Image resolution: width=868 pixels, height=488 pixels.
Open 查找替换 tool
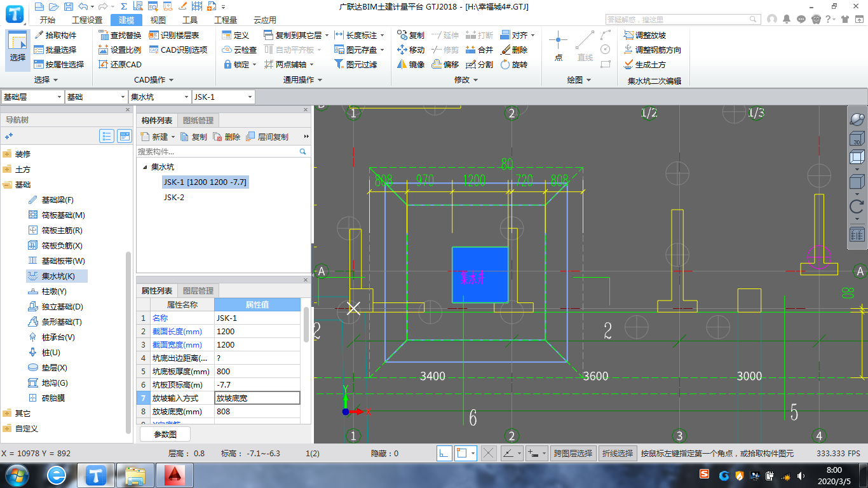[120, 35]
